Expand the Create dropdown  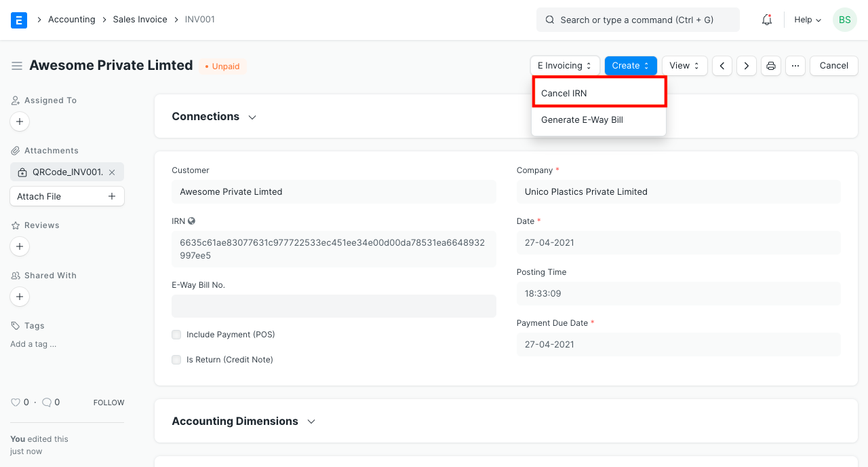pyautogui.click(x=630, y=65)
